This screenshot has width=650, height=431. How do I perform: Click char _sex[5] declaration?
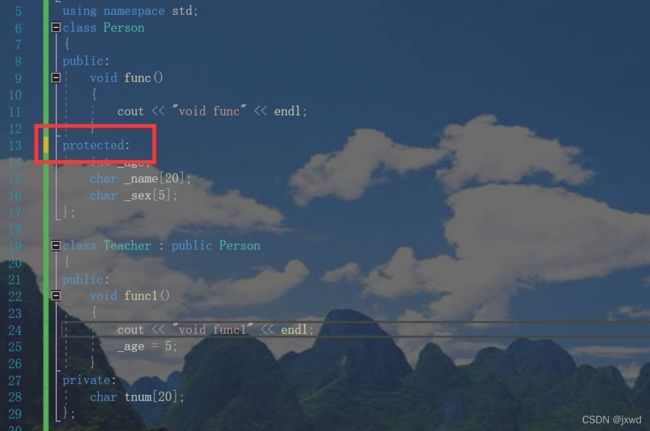tap(133, 196)
